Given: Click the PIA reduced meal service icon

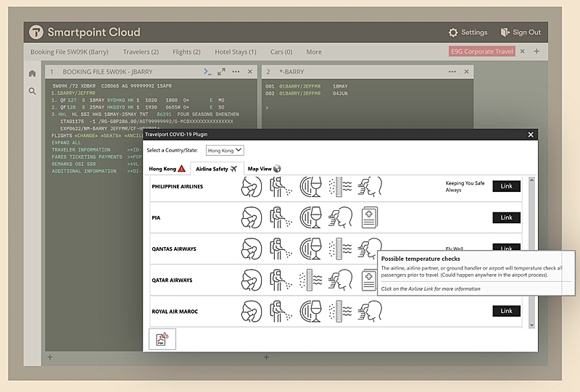Looking at the screenshot, I should click(310, 217).
